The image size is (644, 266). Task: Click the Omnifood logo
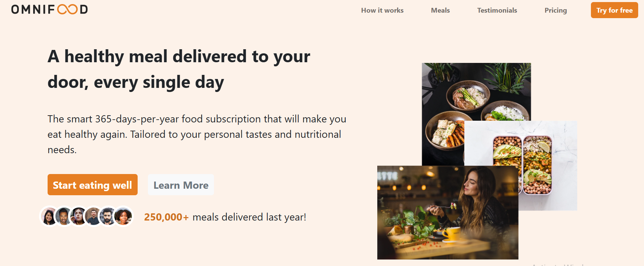50,9
